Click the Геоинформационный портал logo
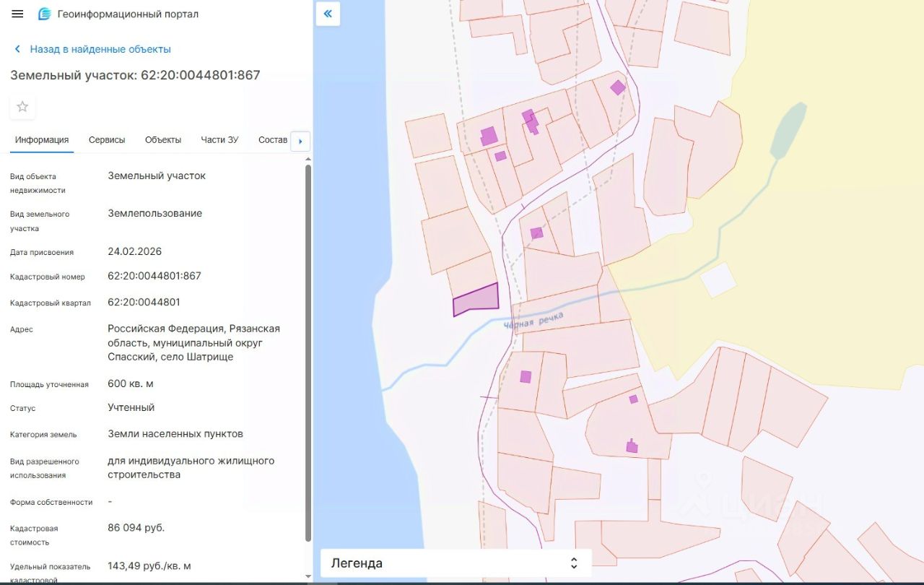Image resolution: width=924 pixels, height=585 pixels. coord(45,14)
